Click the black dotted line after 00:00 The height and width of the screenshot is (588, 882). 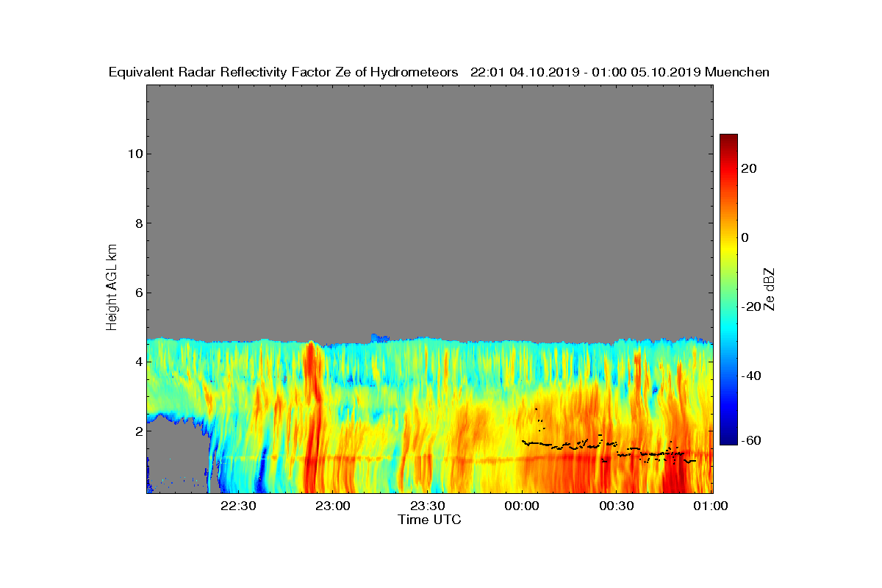coord(609,449)
